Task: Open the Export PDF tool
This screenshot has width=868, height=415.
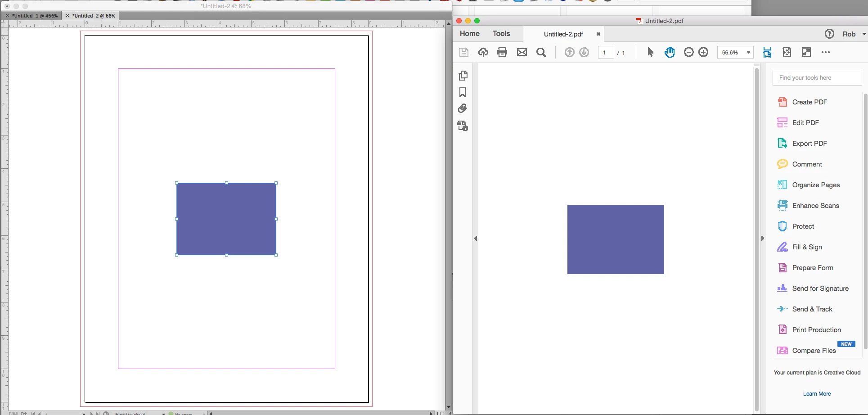Action: point(802,144)
